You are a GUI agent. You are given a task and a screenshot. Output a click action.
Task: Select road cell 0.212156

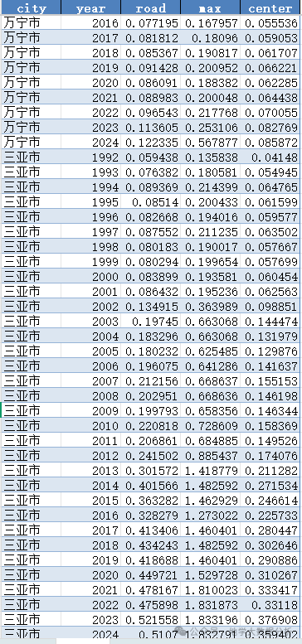pos(150,380)
